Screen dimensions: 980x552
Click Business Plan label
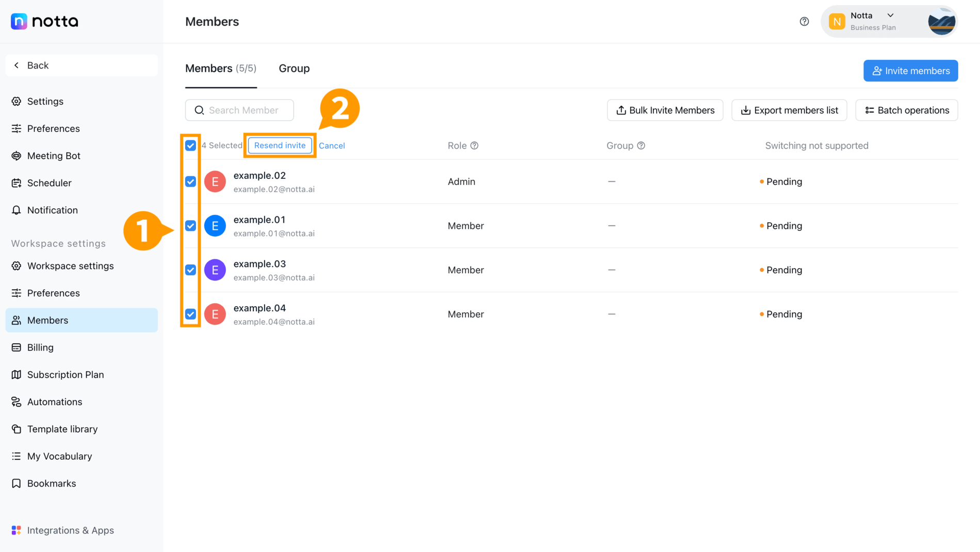(x=873, y=28)
